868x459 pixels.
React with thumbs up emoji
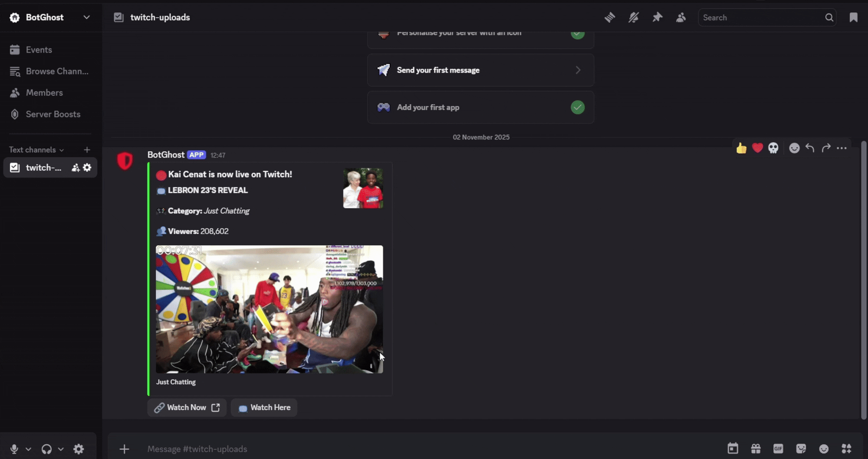(741, 148)
